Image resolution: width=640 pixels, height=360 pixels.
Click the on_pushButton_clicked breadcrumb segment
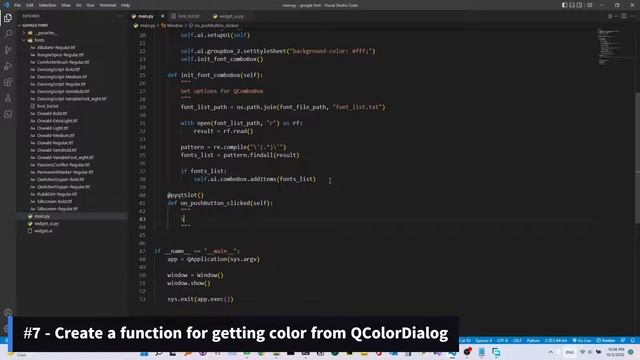[x=216, y=25]
